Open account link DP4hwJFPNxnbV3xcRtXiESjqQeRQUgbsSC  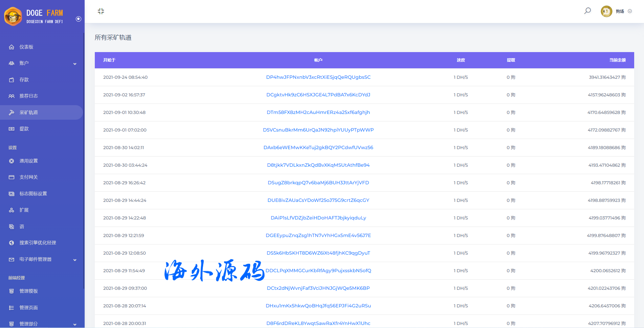coord(318,77)
